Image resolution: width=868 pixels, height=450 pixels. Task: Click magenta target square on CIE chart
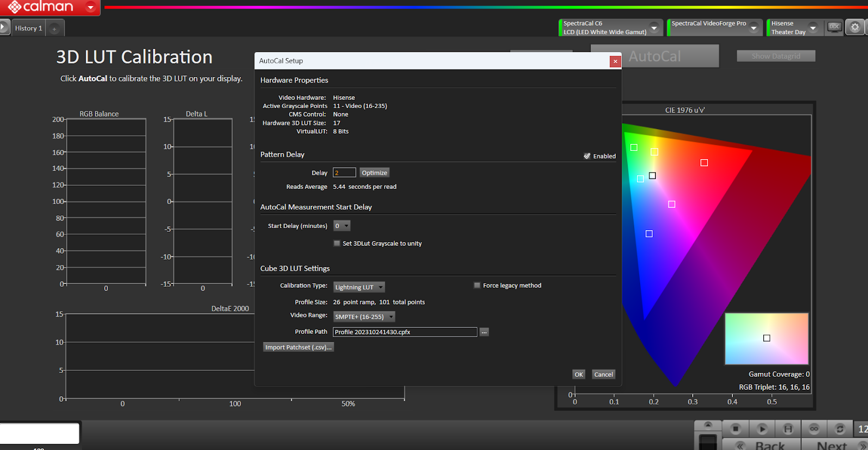pos(672,204)
